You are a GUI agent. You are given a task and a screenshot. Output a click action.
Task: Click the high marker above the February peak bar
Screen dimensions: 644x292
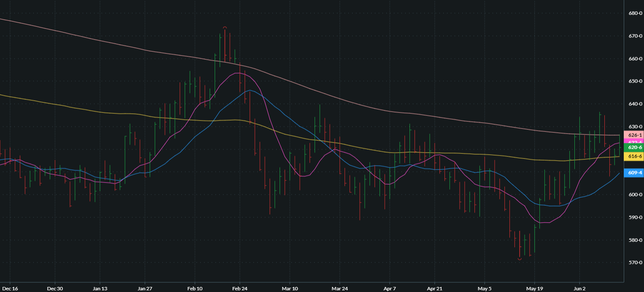pyautogui.click(x=225, y=27)
